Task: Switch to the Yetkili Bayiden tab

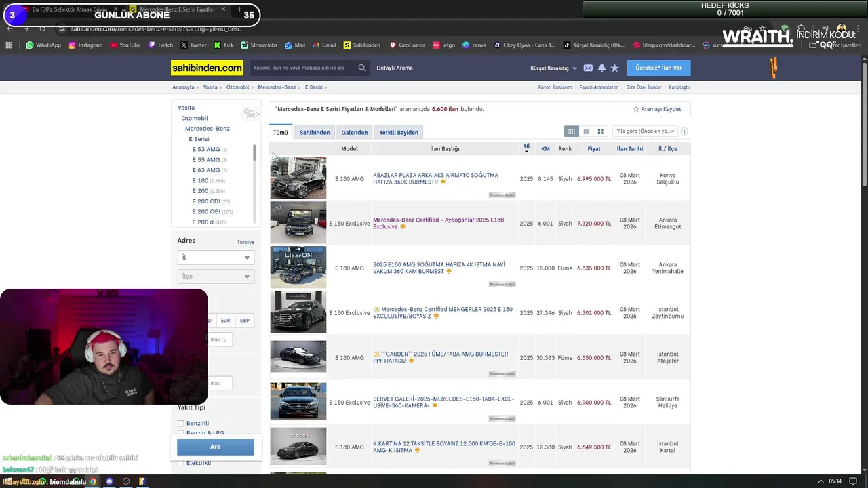Action: (x=399, y=132)
